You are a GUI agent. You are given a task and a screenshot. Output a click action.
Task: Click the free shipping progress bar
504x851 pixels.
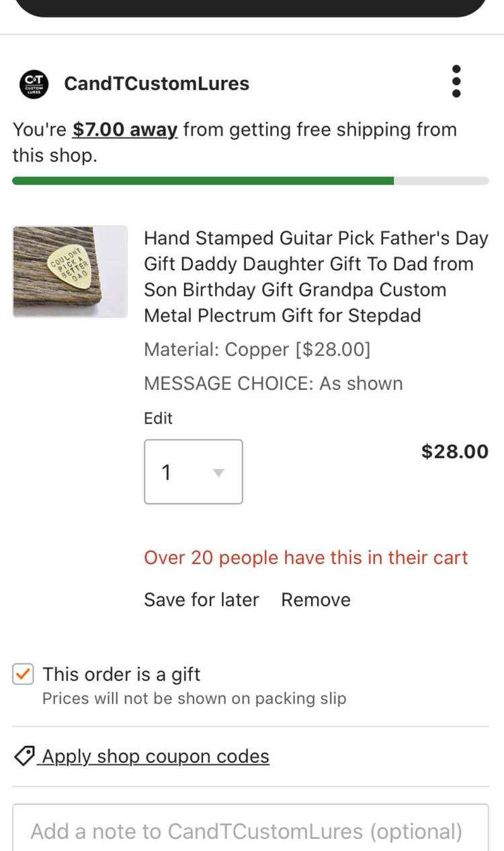click(x=252, y=180)
